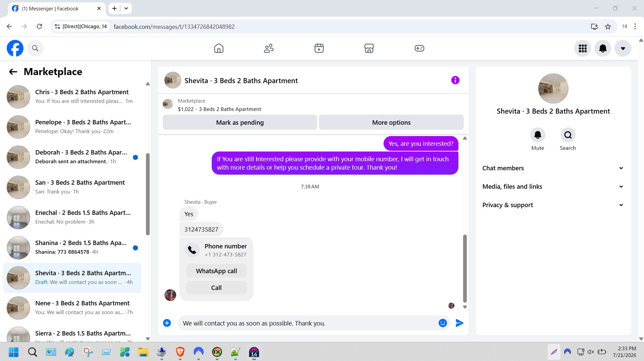Screen dimensions: 644x361
Task: Open the Friends icon in top navigation
Action: (x=269, y=48)
